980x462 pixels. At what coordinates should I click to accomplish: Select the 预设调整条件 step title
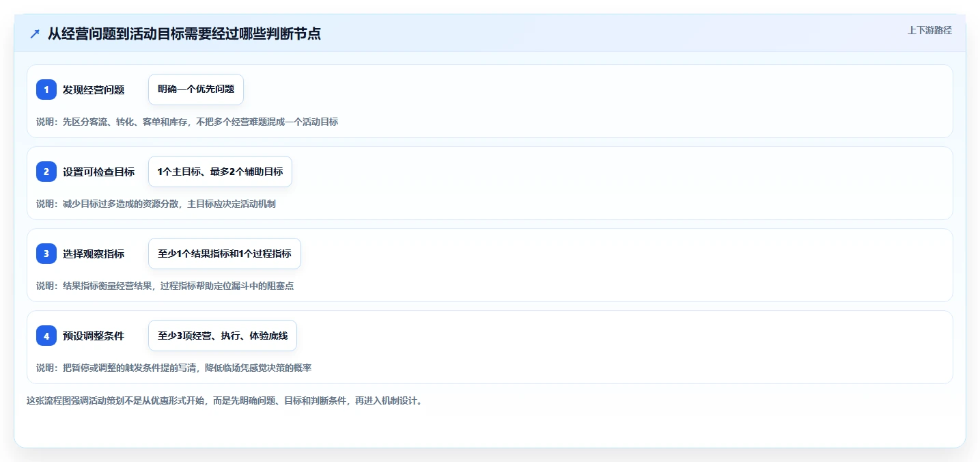94,336
